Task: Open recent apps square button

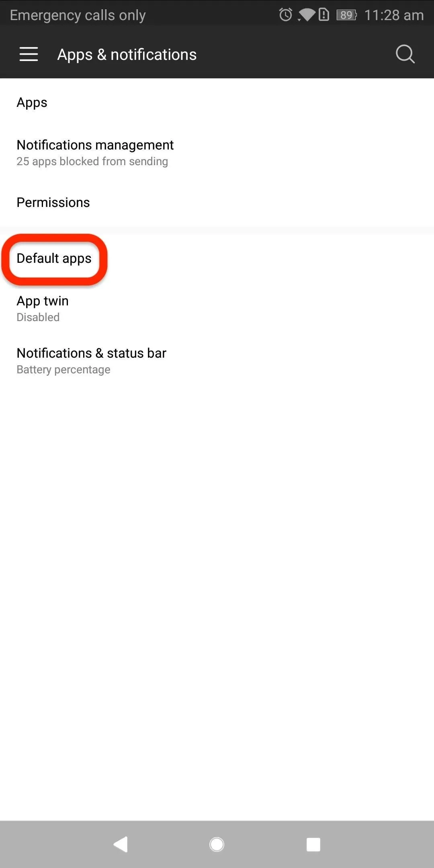Action: (313, 844)
